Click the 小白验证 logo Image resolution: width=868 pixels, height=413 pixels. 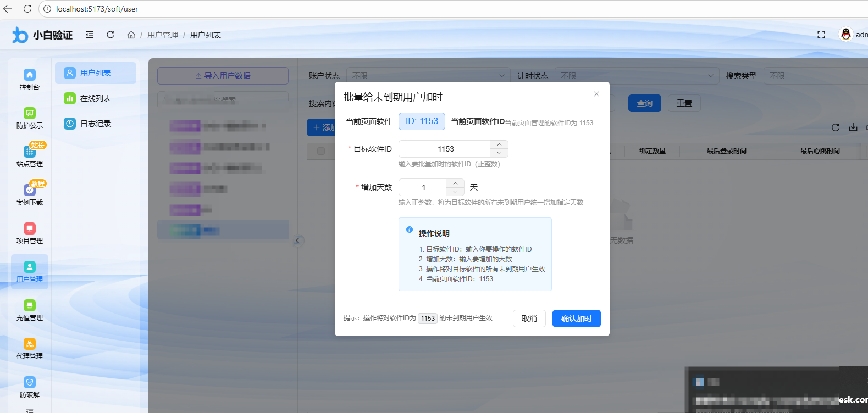click(42, 35)
